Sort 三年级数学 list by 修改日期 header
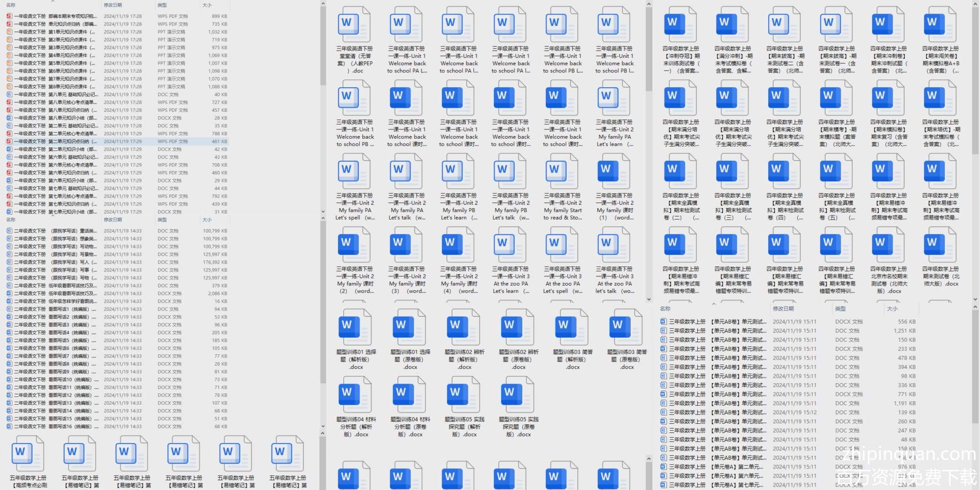This screenshot has height=490, width=980. (x=783, y=309)
